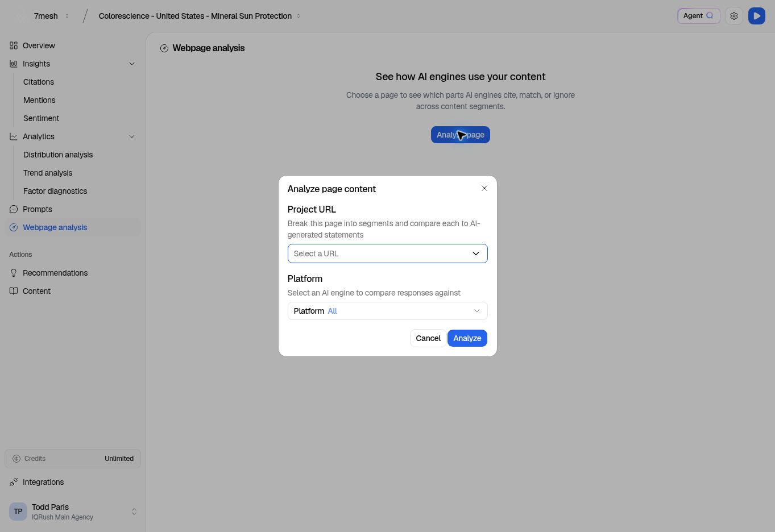Click the Insights bar chart icon
Screen dimensions: 775x532
point(14,64)
